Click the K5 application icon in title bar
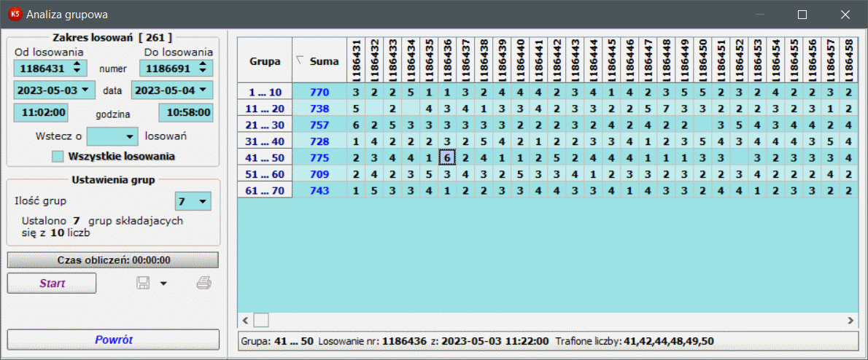The height and width of the screenshot is (360, 868). click(15, 15)
